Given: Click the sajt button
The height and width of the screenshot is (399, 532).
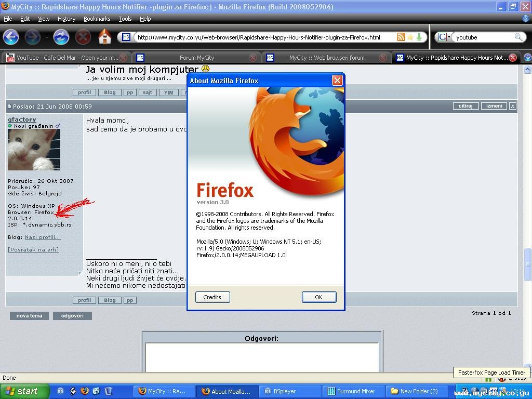Looking at the screenshot, I should [x=147, y=92].
